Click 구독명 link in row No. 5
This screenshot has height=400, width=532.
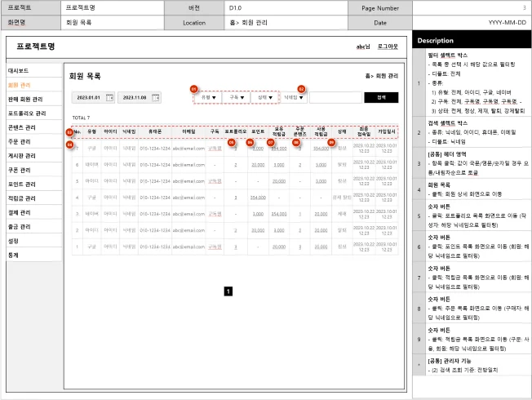click(x=215, y=181)
